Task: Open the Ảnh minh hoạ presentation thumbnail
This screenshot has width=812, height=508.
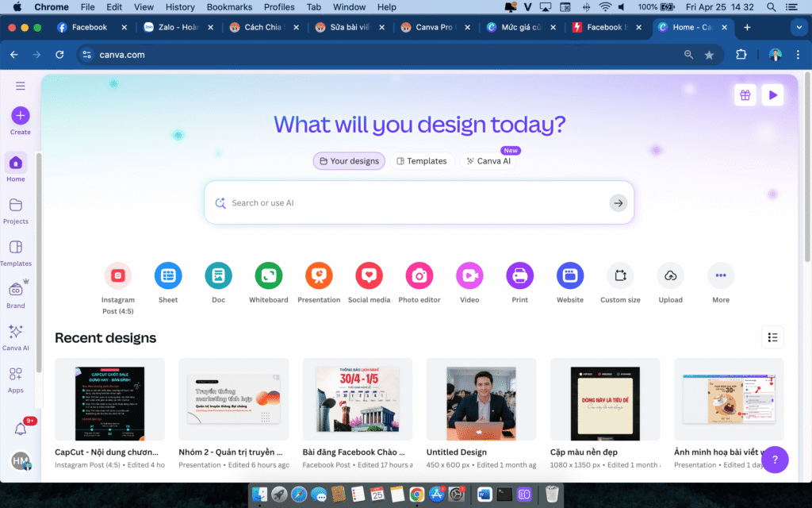Action: [x=729, y=399]
